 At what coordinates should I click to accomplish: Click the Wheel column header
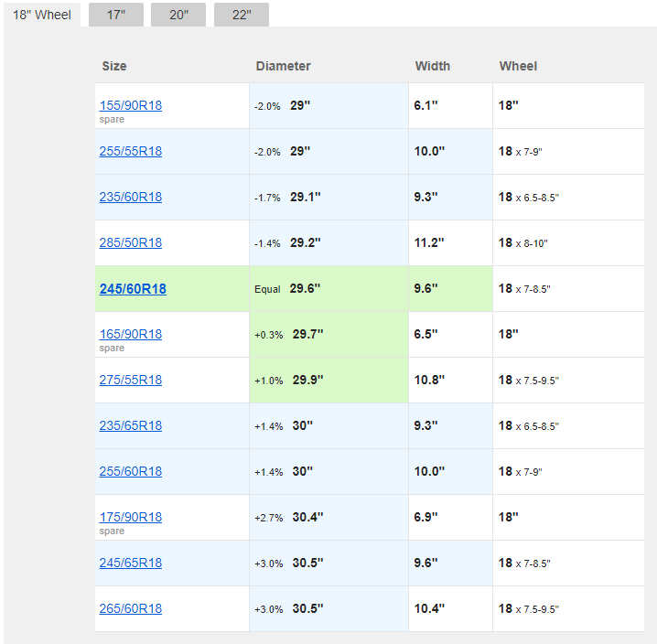tap(518, 66)
